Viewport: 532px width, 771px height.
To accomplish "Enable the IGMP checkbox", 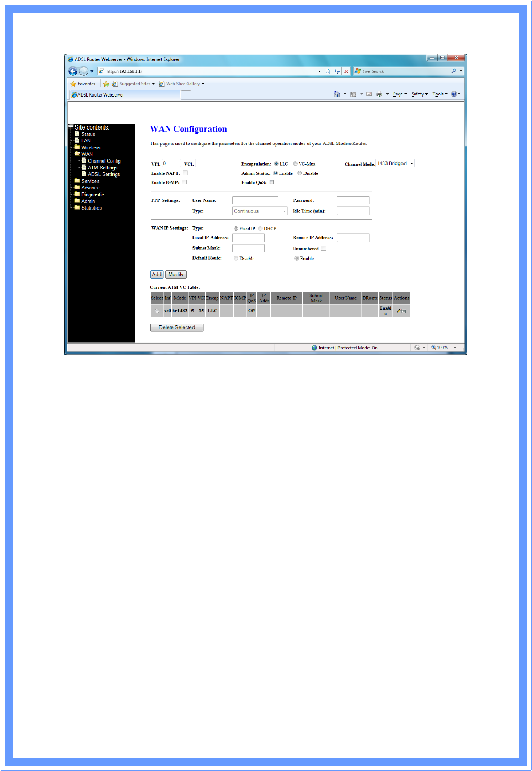I will point(184,182).
